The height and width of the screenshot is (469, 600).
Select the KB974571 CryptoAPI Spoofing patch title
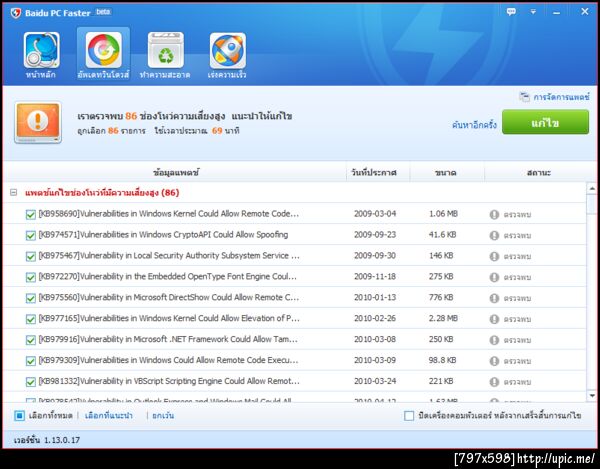coord(163,234)
